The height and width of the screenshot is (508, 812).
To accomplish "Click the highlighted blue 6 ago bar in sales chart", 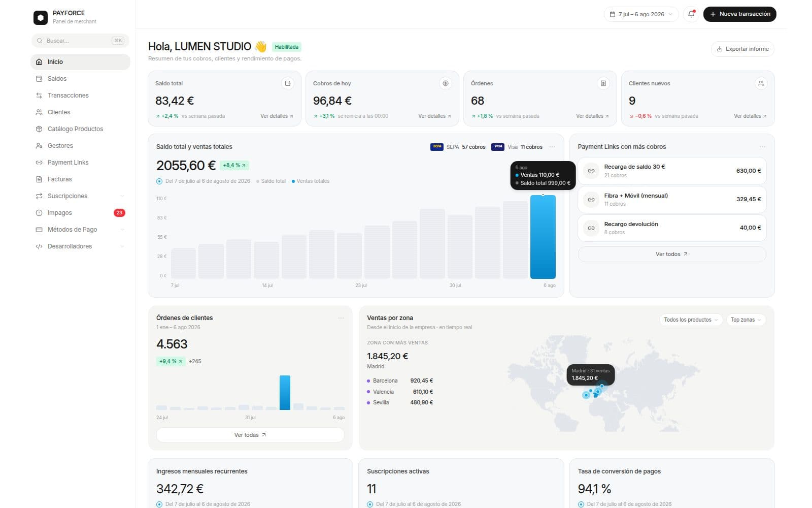I will tap(543, 237).
